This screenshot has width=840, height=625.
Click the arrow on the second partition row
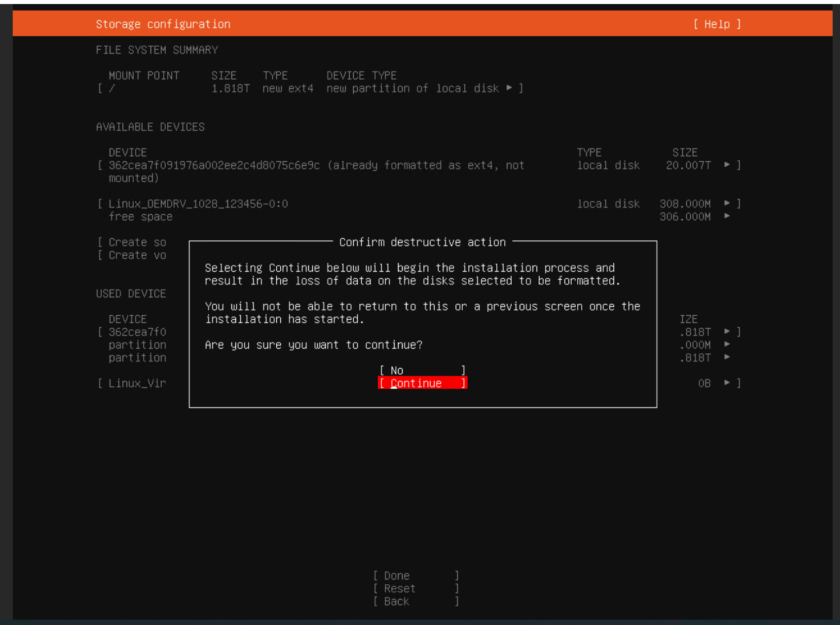727,357
